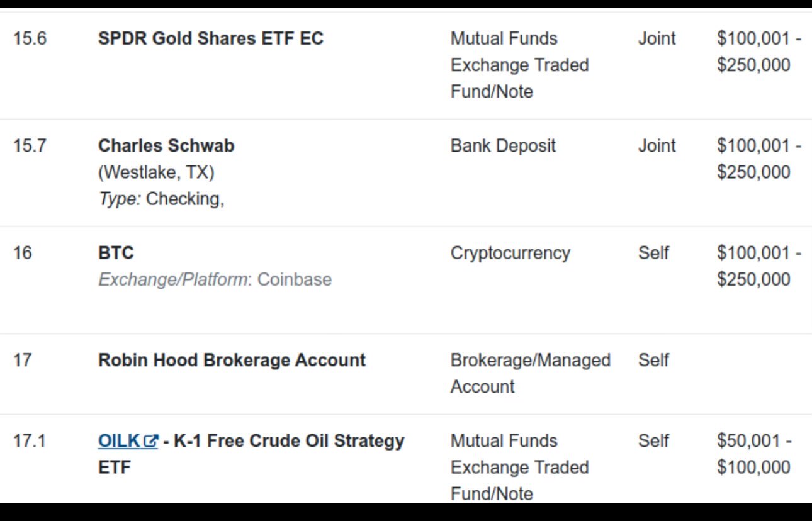
Task: Click row number 17.1
Action: (x=29, y=441)
